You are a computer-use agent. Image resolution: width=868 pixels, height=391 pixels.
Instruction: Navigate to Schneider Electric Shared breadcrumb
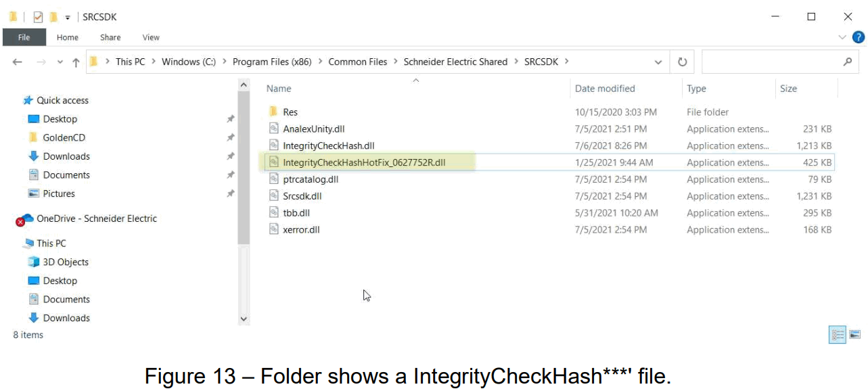(x=455, y=62)
